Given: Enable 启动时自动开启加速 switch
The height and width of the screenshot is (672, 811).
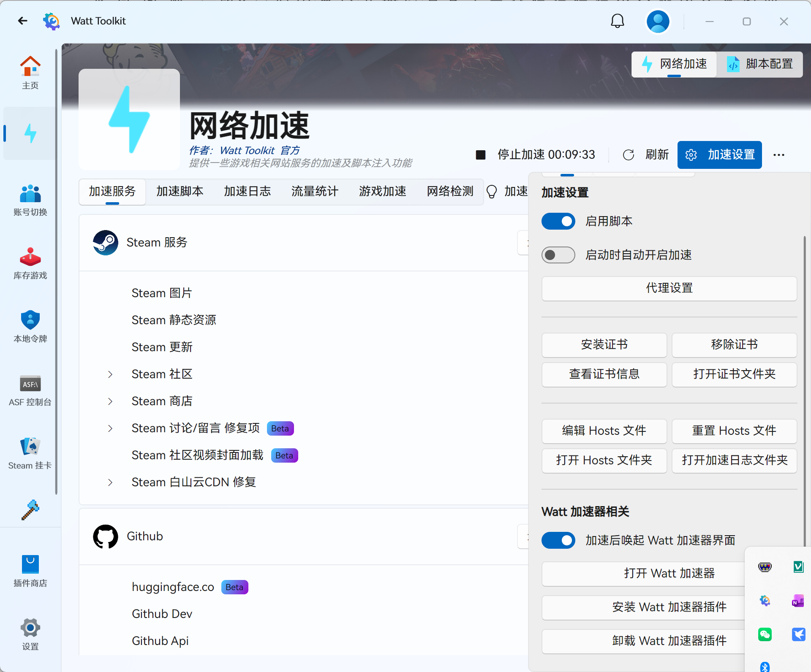Looking at the screenshot, I should click(x=558, y=255).
